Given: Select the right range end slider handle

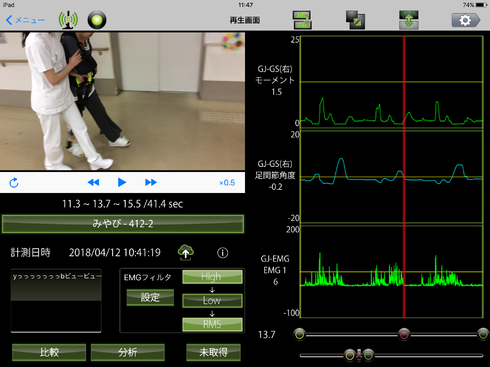Looking at the screenshot, I should pyautogui.click(x=483, y=334).
